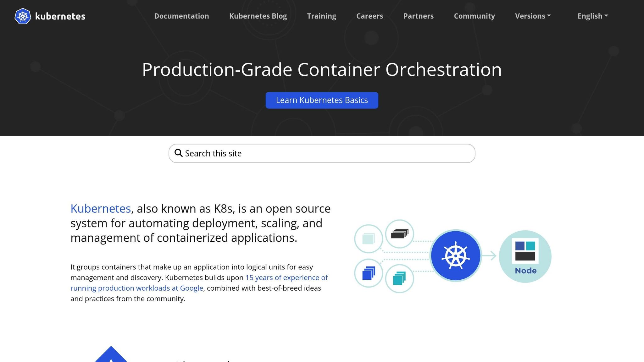The image size is (644, 362).
Task: Open the Training page
Action: pos(322,16)
